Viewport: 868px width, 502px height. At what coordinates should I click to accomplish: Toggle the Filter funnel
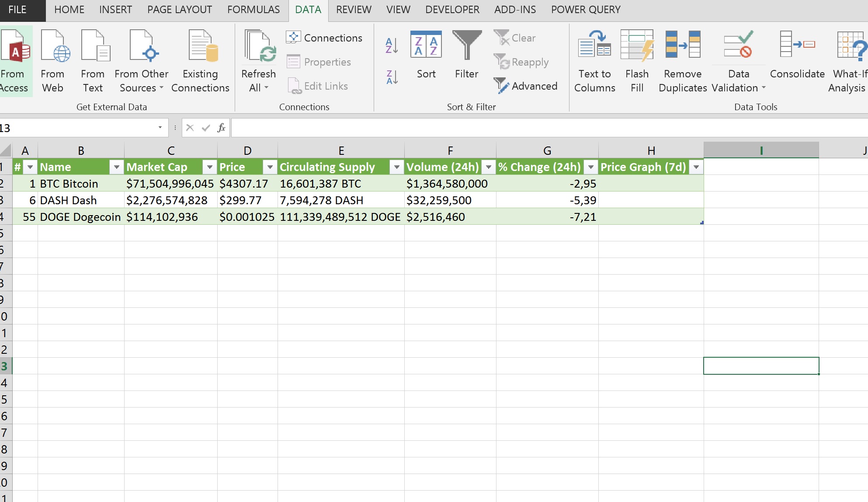tap(466, 55)
